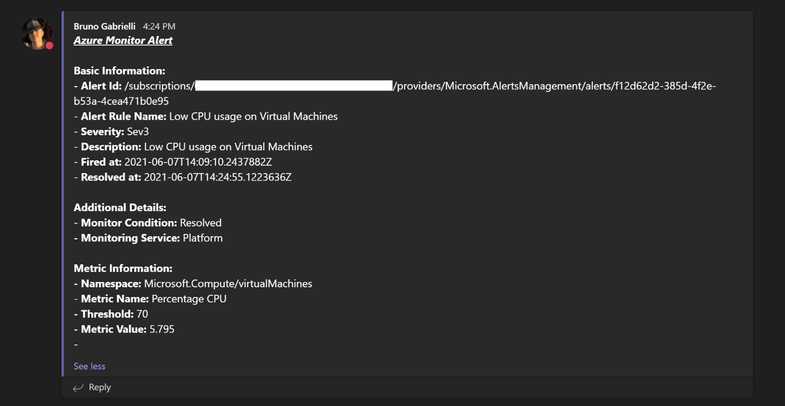The height and width of the screenshot is (406, 785).
Task: Click the Basic Information heading
Action: (119, 71)
